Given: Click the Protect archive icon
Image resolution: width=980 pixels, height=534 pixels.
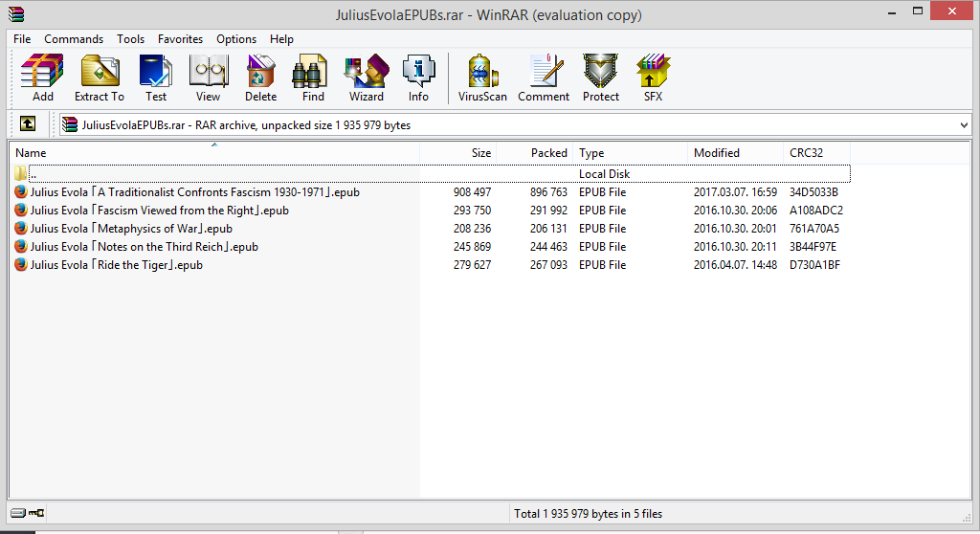Looking at the screenshot, I should coord(601,78).
